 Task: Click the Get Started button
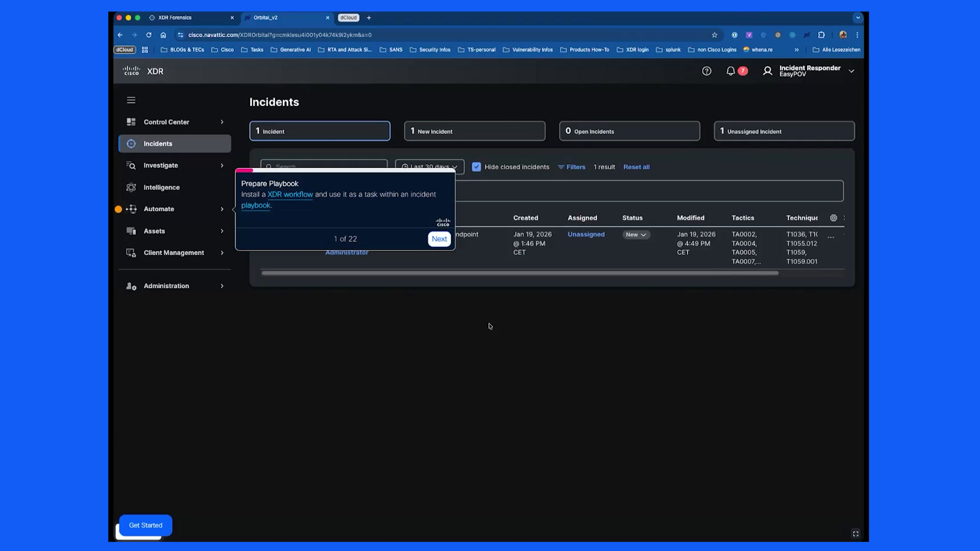click(145, 525)
